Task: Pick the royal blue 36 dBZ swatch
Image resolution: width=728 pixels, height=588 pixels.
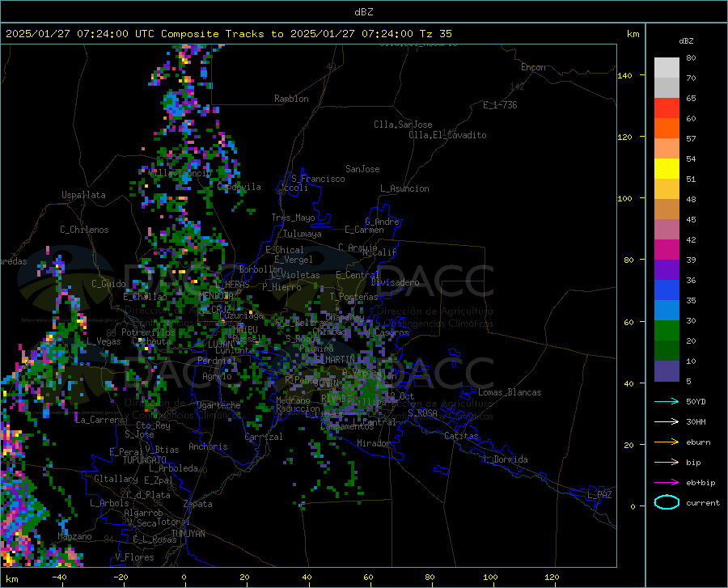Action: point(667,290)
